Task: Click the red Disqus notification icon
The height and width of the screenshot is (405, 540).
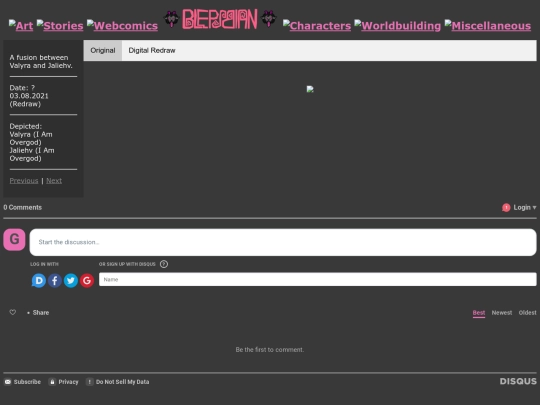Action: click(x=506, y=208)
